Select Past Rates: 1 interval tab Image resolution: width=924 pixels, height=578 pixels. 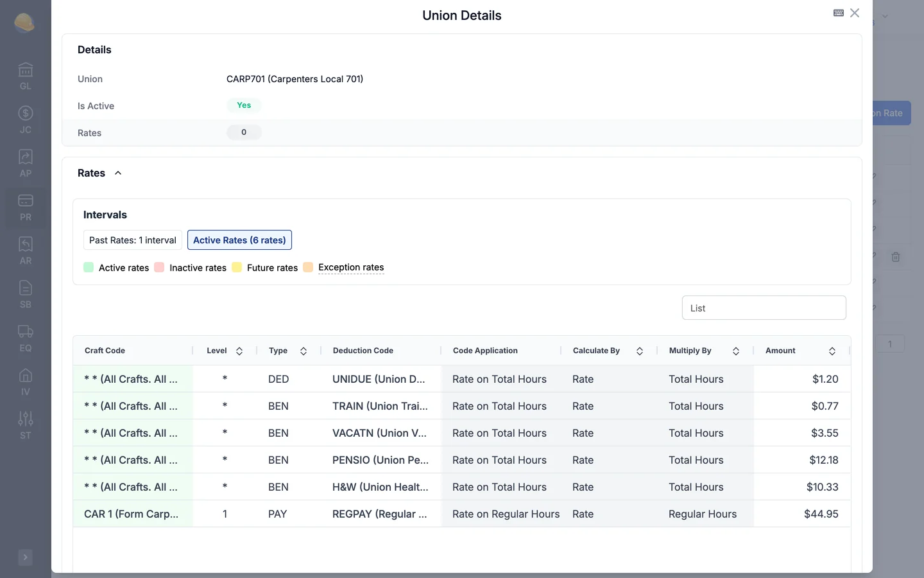point(133,240)
